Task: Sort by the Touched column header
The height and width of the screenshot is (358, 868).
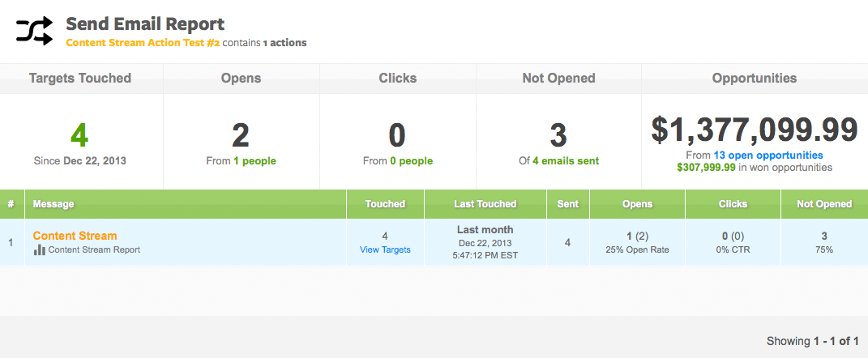Action: click(x=385, y=204)
